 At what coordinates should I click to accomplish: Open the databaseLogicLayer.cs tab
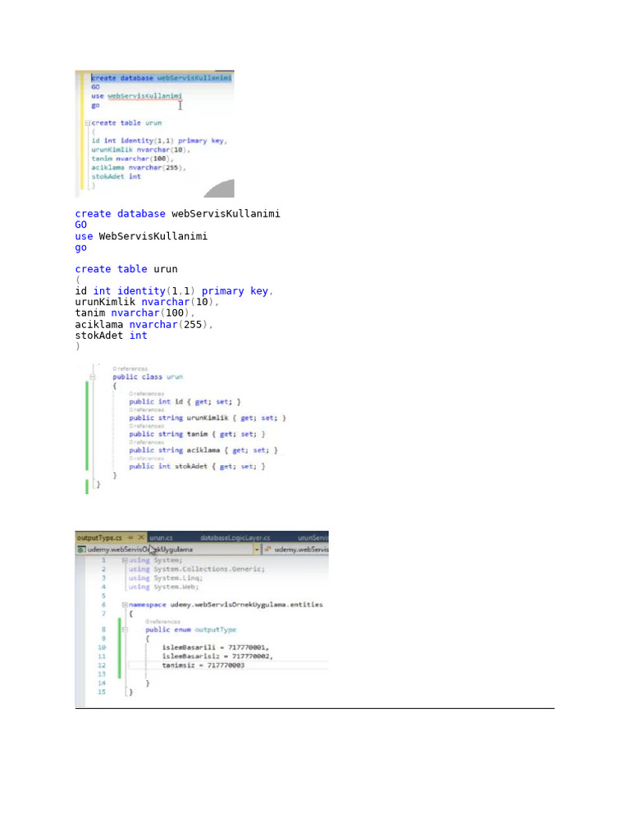[235, 537]
